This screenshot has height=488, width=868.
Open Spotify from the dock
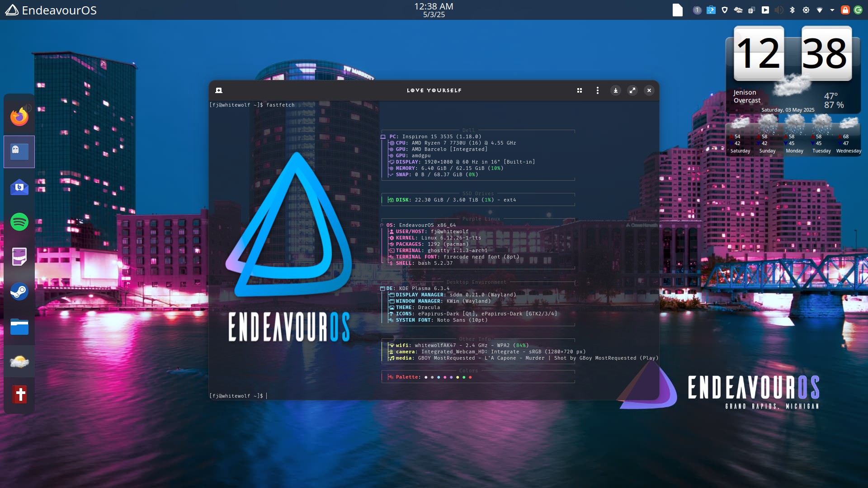coord(19,222)
